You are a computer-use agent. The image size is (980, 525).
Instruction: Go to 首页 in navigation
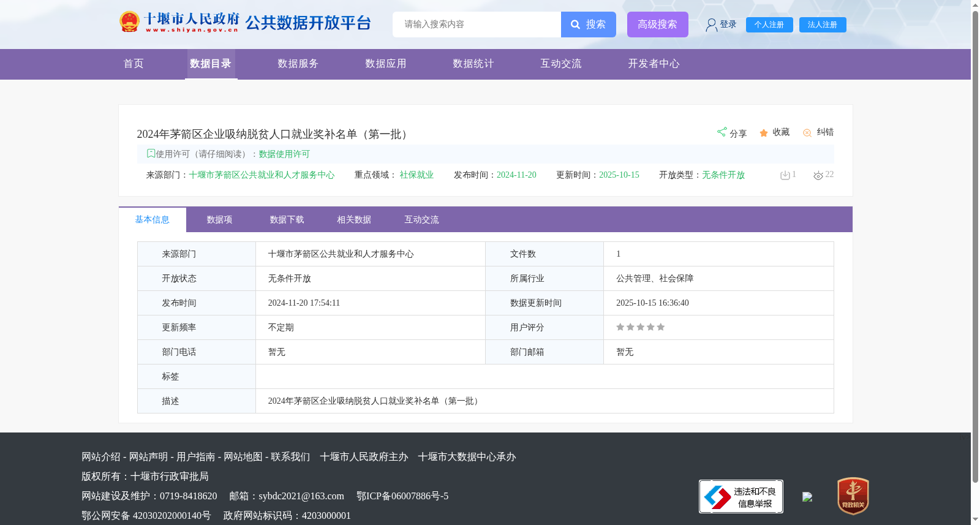pyautogui.click(x=134, y=64)
